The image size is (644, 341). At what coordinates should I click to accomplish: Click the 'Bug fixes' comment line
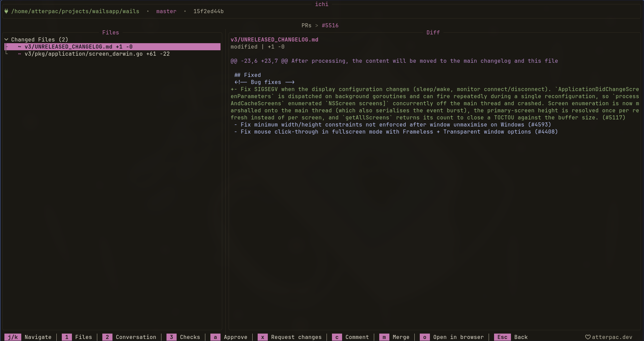tap(264, 82)
